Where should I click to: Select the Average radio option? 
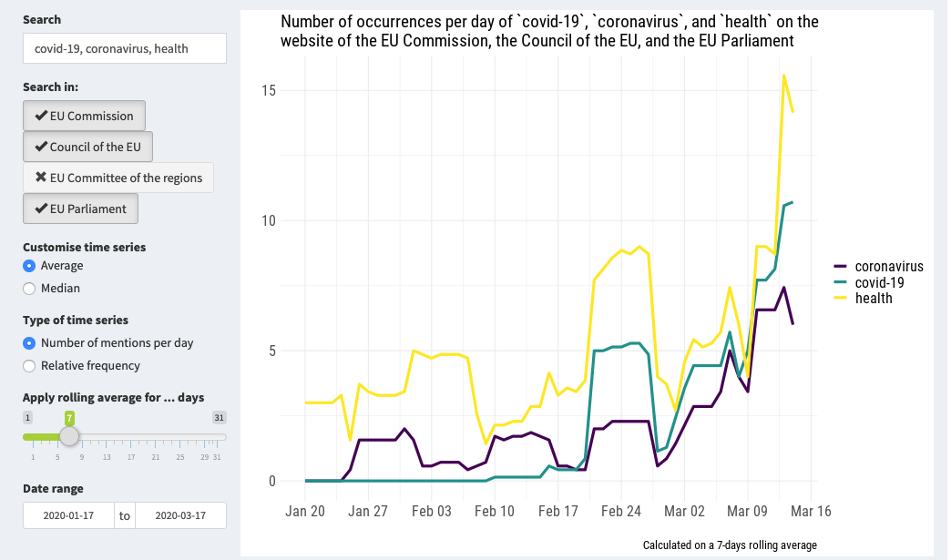tap(30, 266)
